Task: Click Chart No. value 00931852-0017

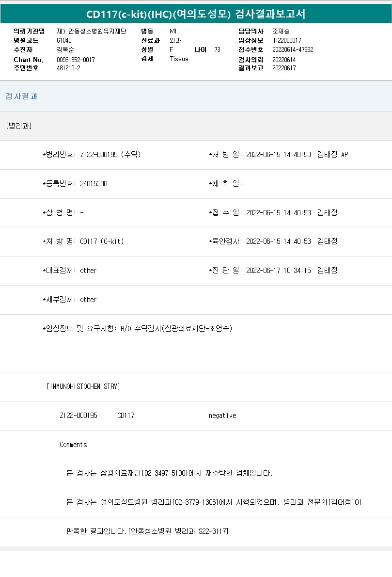Action: pos(76,60)
